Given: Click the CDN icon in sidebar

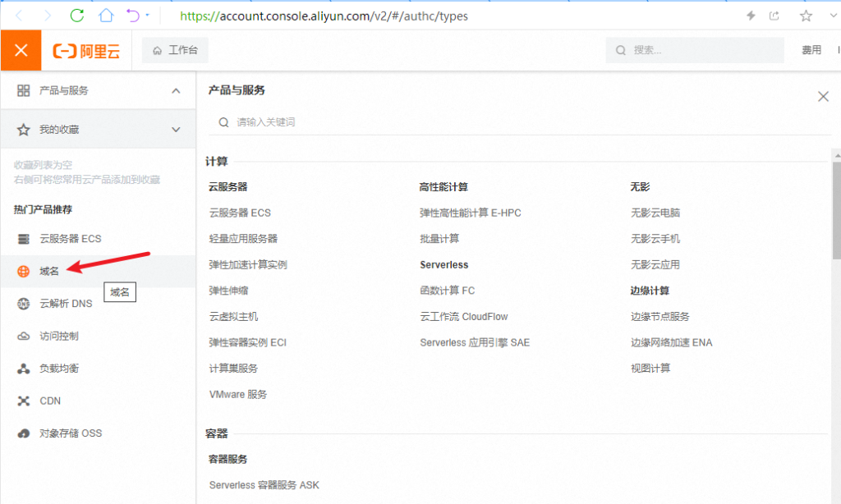Looking at the screenshot, I should click(24, 401).
